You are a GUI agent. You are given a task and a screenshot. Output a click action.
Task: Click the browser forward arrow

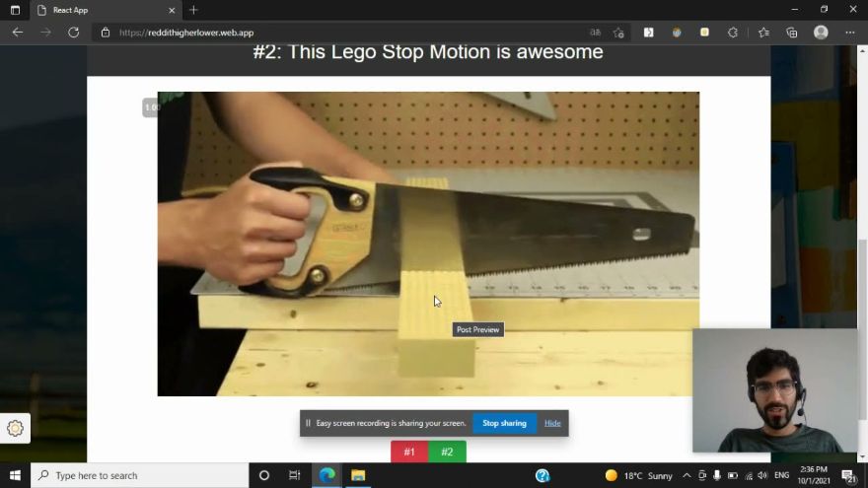(45, 33)
